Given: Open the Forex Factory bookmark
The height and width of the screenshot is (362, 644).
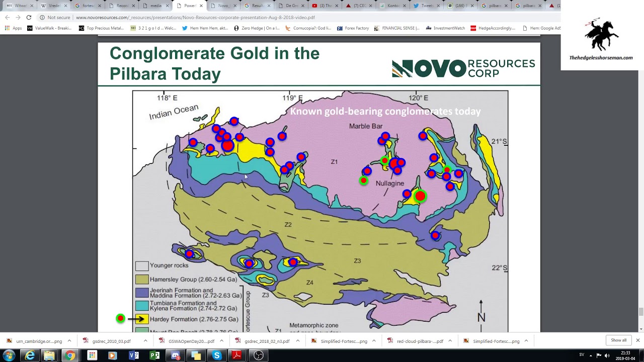Looking at the screenshot, I should pos(353,28).
